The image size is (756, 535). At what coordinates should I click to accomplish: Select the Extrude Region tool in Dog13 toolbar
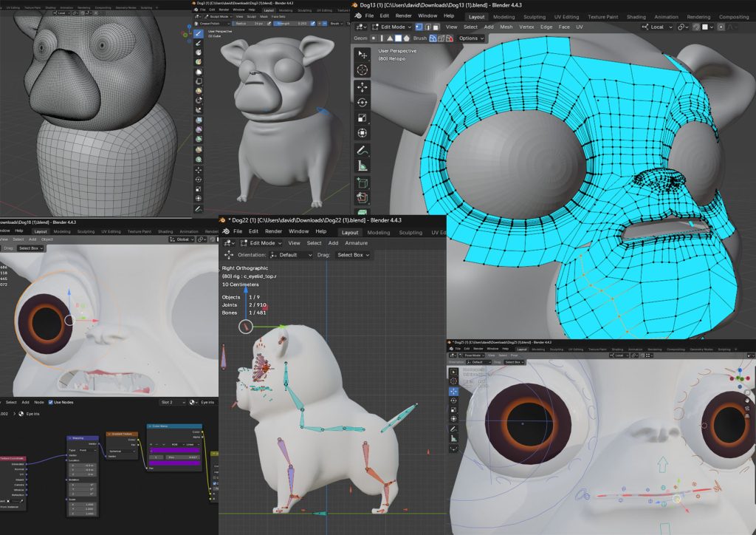pyautogui.click(x=362, y=198)
